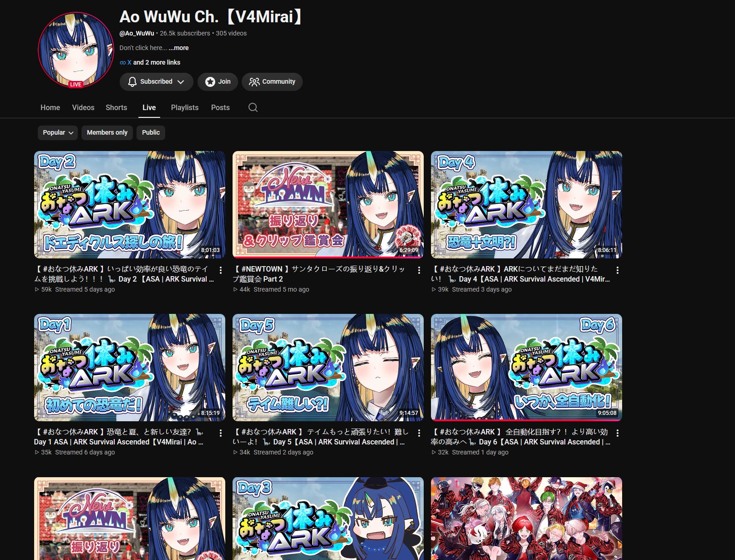This screenshot has width=735, height=560.
Task: Play the Day 5 ARK stream thumbnail
Action: click(328, 368)
